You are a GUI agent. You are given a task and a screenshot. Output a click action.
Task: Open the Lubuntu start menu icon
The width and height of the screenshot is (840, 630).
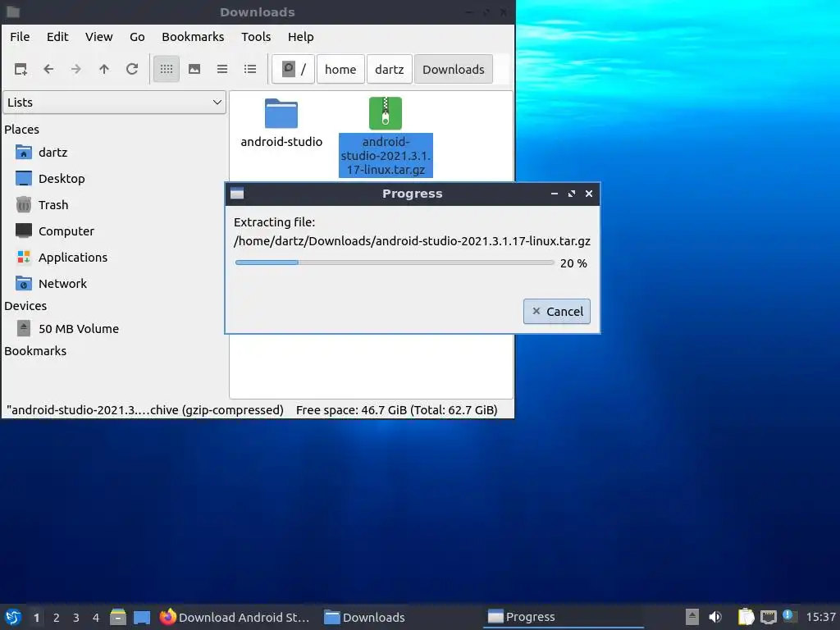[x=13, y=617]
